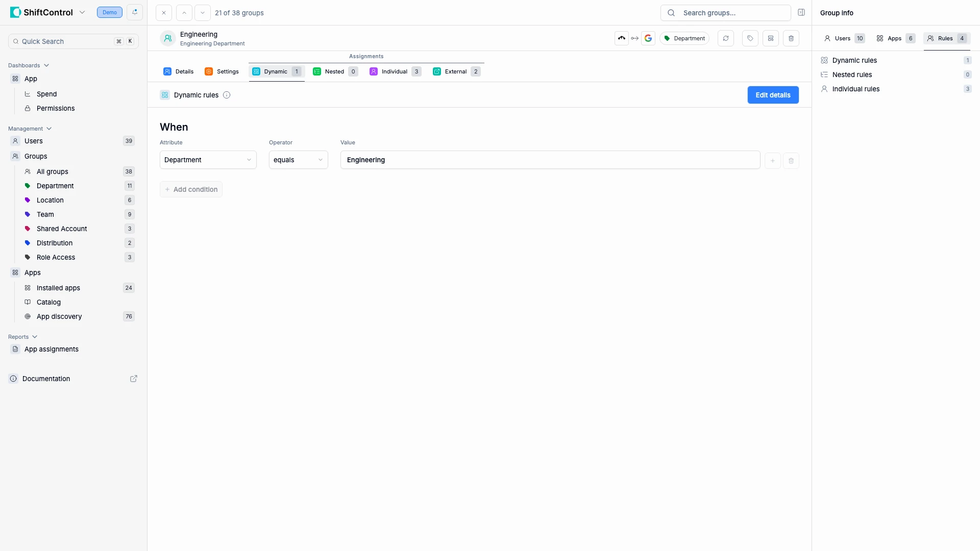Sync the Engineering group with refresh icon
The image size is (980, 551).
[x=725, y=38]
